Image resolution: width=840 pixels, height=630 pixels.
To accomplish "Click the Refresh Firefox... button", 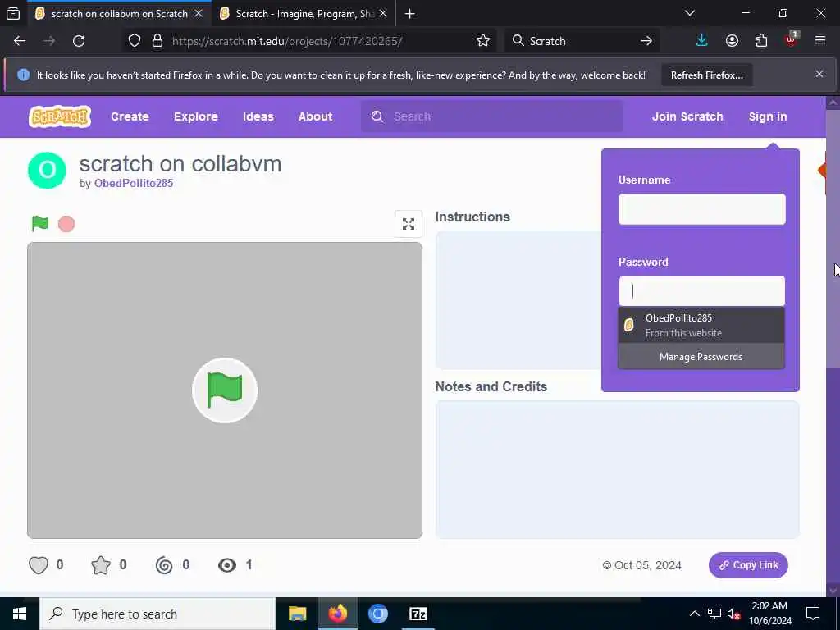I will pos(706,75).
